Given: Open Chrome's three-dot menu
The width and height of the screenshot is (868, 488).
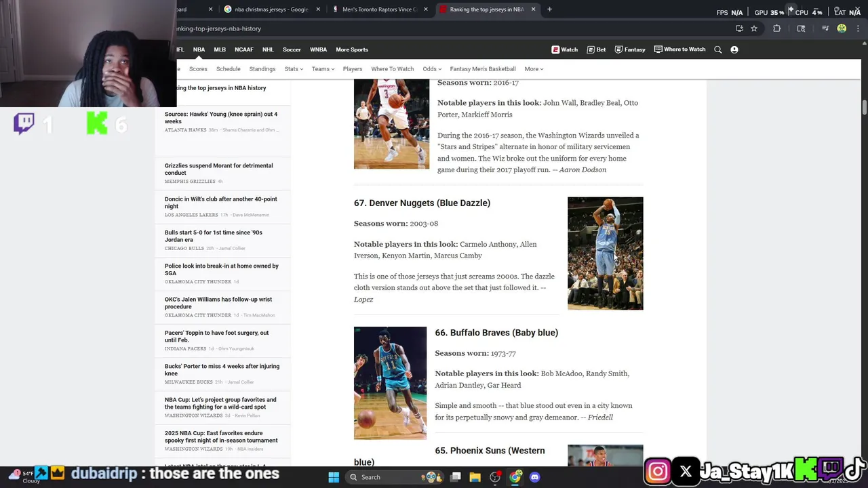Looking at the screenshot, I should (x=857, y=28).
